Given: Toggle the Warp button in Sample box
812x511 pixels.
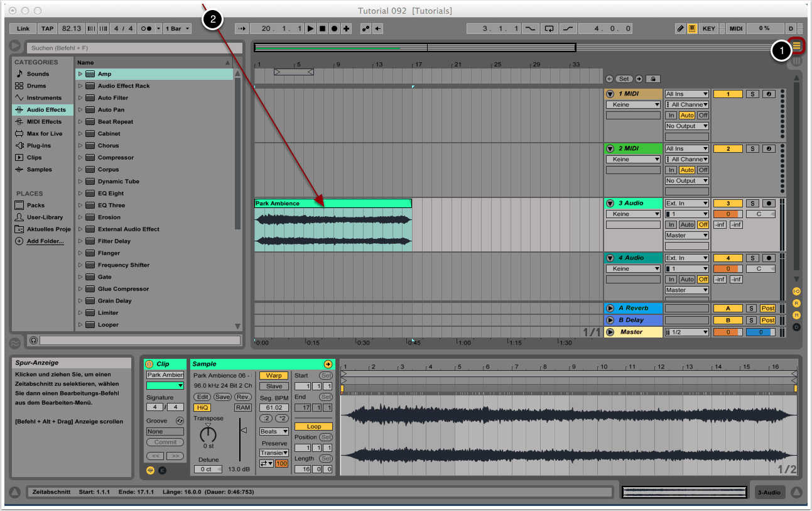Looking at the screenshot, I should (274, 375).
